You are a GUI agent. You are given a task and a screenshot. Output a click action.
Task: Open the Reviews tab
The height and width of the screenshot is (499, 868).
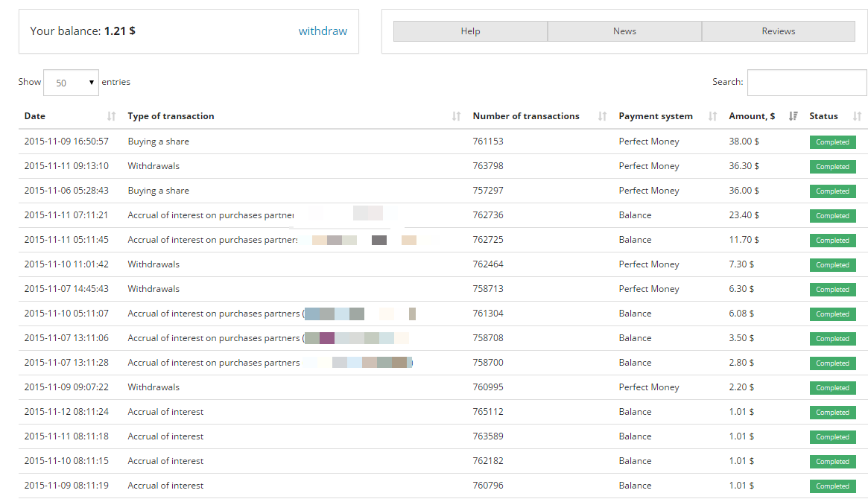click(778, 31)
